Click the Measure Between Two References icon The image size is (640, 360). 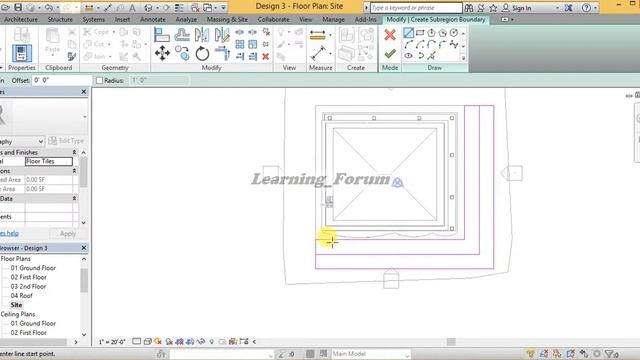click(x=318, y=35)
